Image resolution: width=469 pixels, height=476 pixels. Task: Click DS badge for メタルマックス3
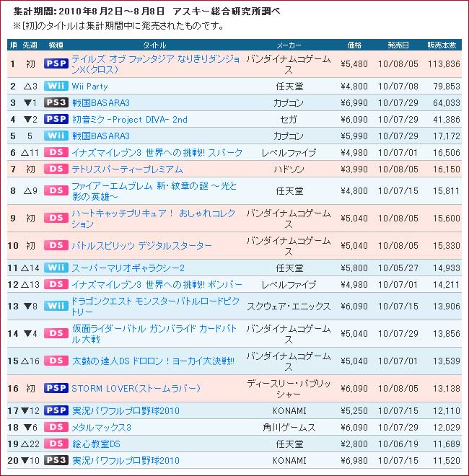(x=56, y=427)
